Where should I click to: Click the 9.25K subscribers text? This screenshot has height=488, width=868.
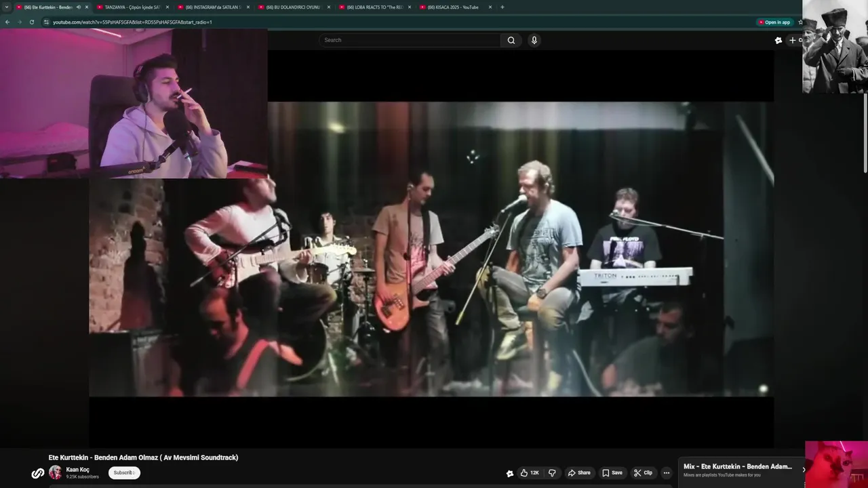[x=83, y=477]
